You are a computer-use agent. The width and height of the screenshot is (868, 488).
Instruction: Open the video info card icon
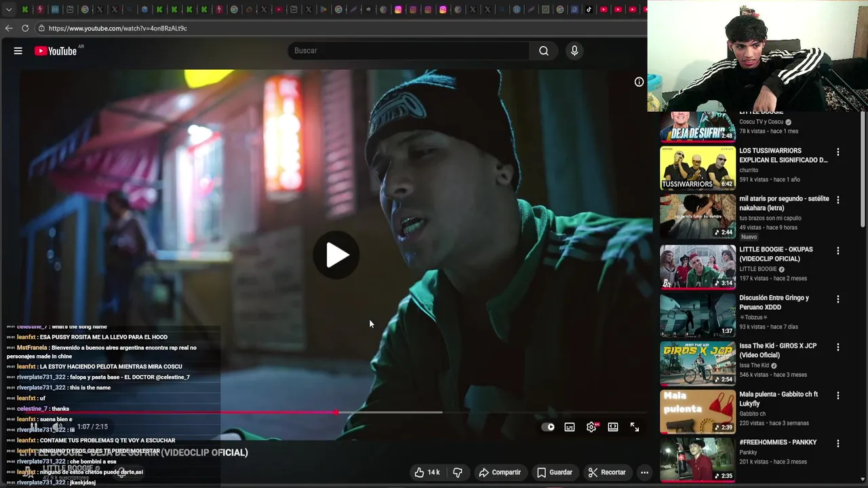click(639, 82)
